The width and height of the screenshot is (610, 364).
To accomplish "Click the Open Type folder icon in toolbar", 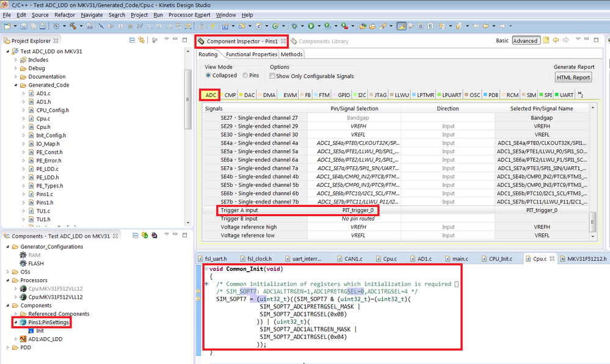I will click(x=363, y=26).
